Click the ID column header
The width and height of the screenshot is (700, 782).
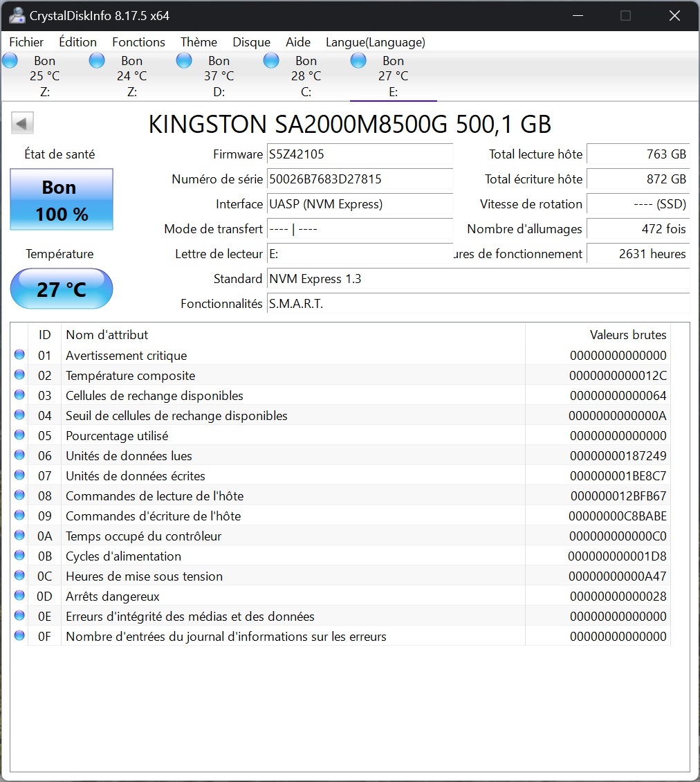44,335
